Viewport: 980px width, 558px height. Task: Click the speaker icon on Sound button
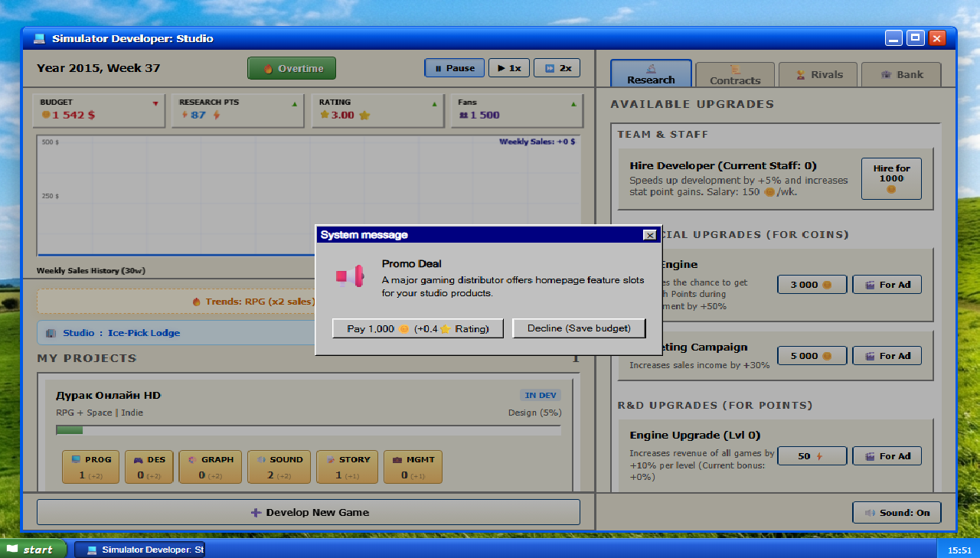pyautogui.click(x=871, y=513)
